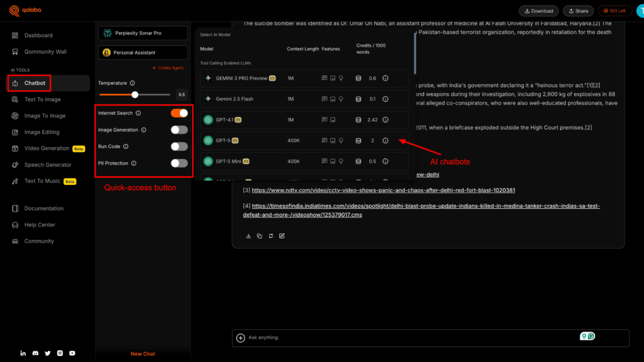Click the Download button
The image size is (644, 362).
tap(539, 11)
